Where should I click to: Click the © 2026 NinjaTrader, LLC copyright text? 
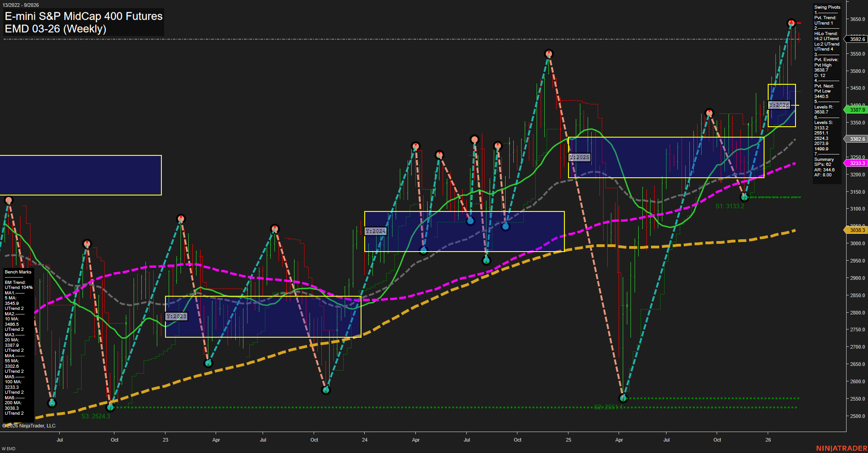[29, 425]
